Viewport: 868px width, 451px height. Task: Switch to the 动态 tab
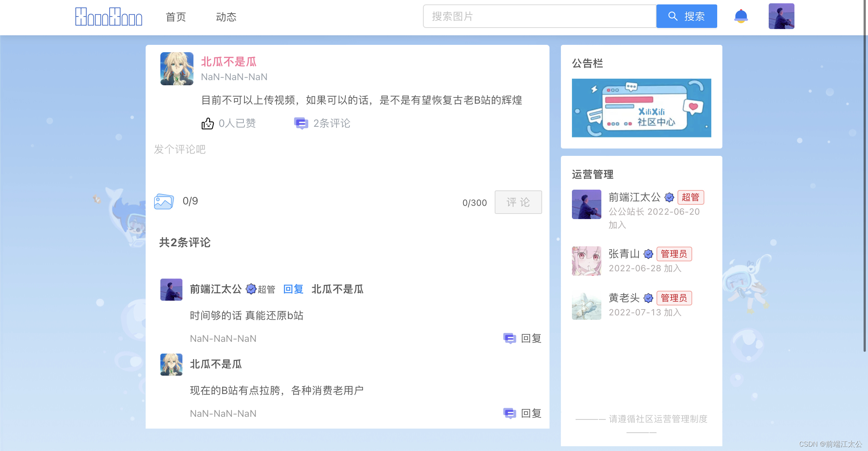point(226,17)
